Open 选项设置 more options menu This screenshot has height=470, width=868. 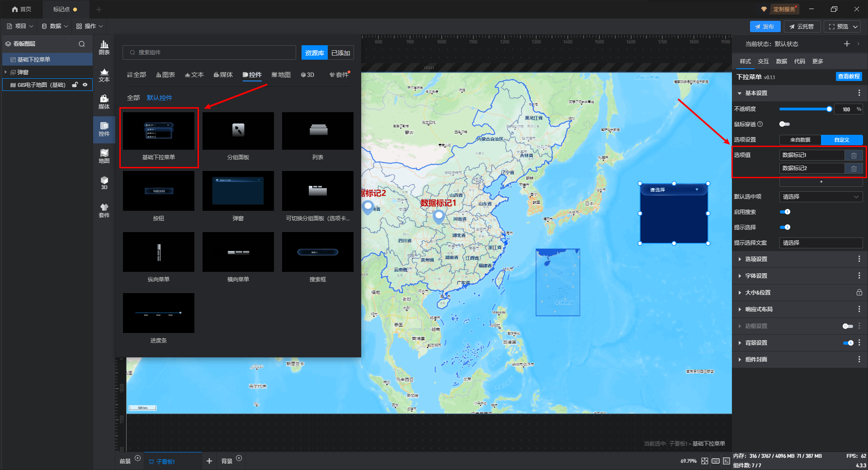pyautogui.click(x=859, y=259)
